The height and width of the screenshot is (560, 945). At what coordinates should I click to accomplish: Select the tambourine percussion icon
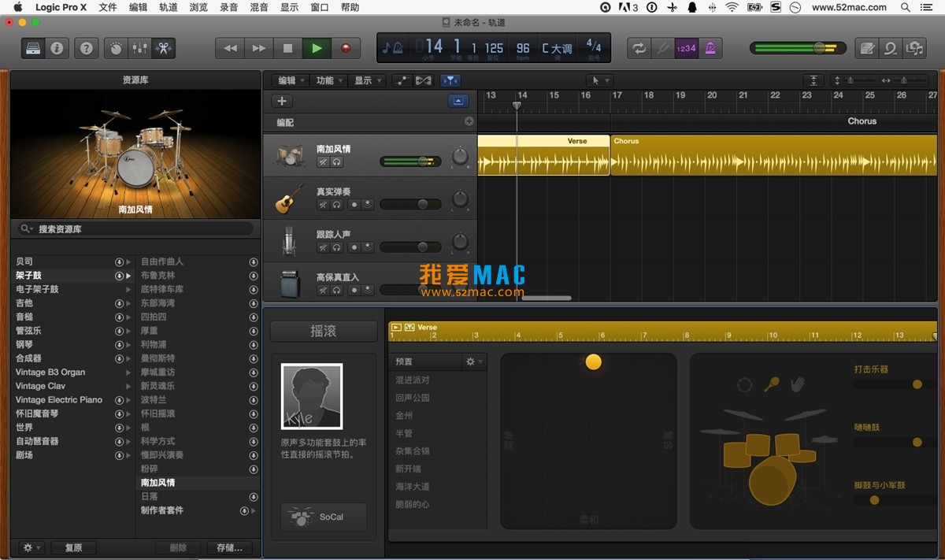[745, 384]
